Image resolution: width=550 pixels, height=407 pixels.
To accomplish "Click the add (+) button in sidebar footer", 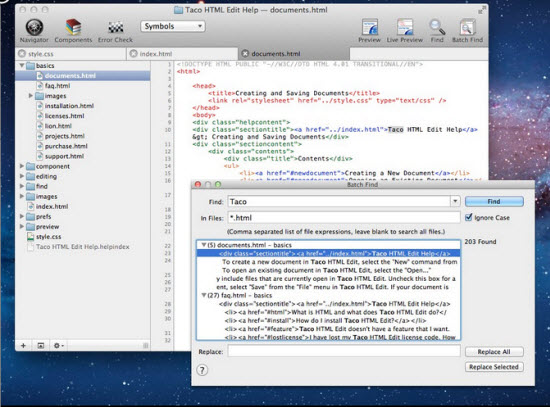I will pyautogui.click(x=23, y=346).
